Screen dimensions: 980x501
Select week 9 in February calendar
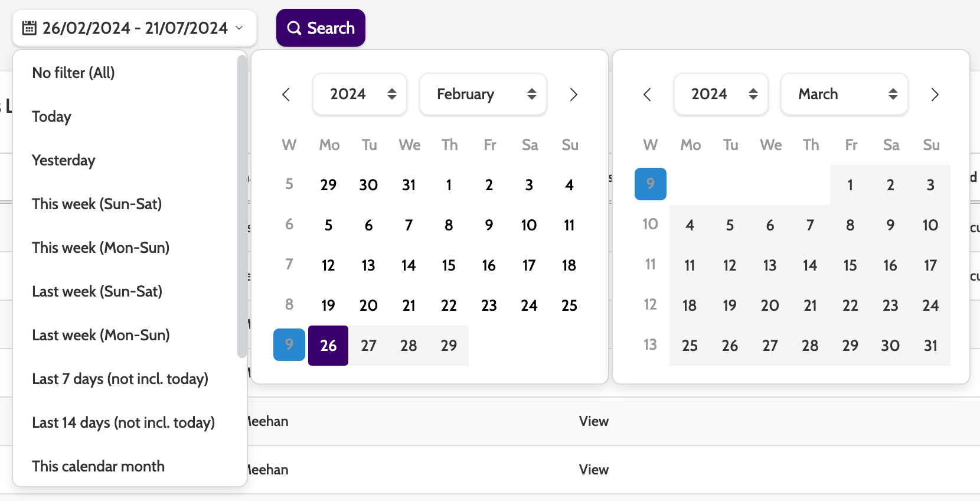coord(289,344)
